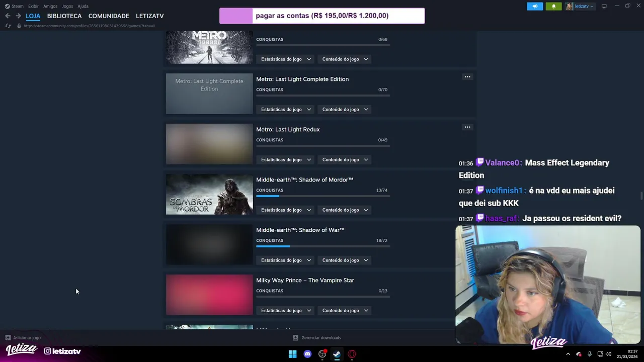Expand Estatísticas do jogo for Metro Exodus
The height and width of the screenshot is (362, 644).
(286, 59)
